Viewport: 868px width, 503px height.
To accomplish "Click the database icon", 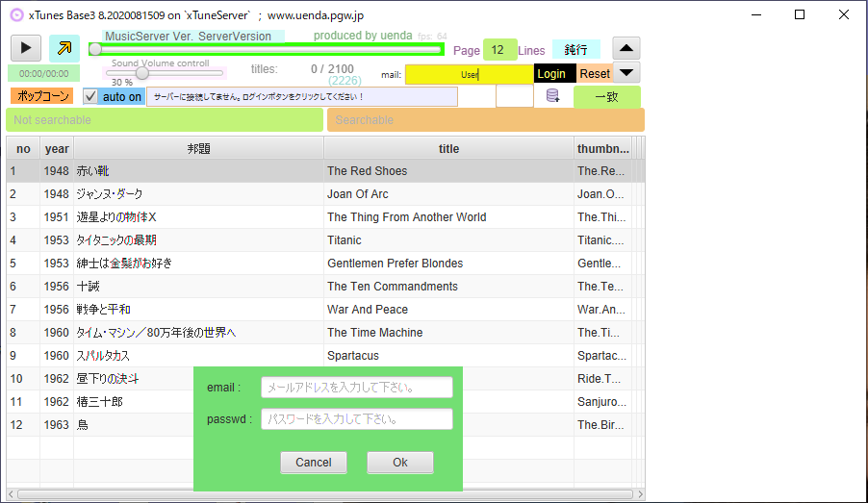I will (553, 96).
